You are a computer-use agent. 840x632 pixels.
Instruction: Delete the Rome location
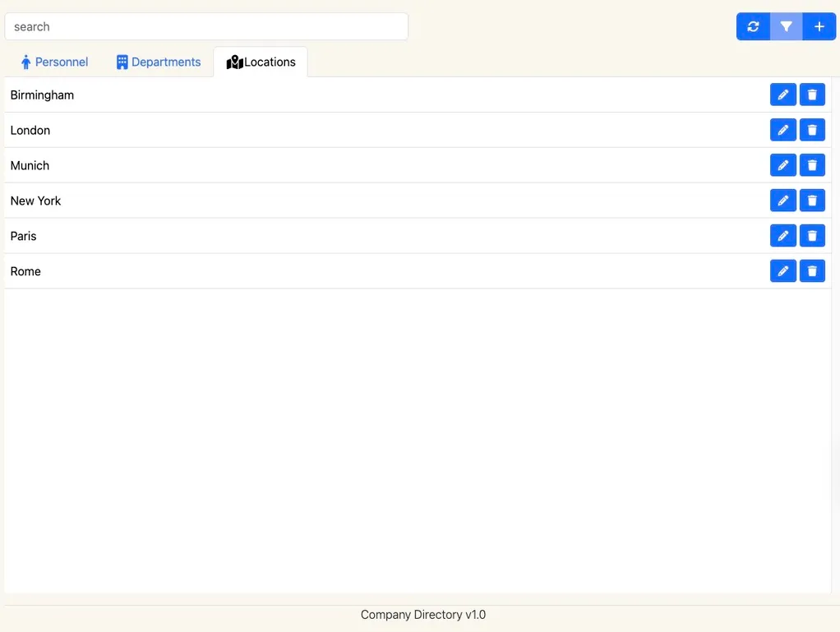tap(812, 271)
